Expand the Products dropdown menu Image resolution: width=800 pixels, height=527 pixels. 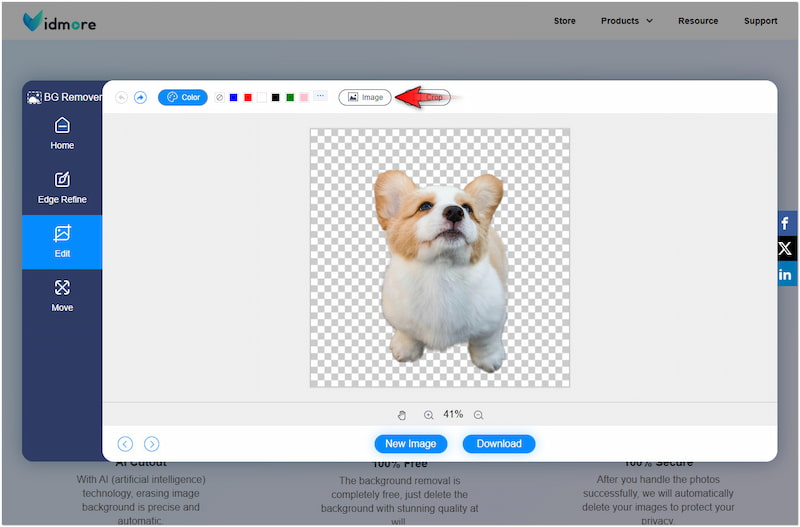(627, 20)
